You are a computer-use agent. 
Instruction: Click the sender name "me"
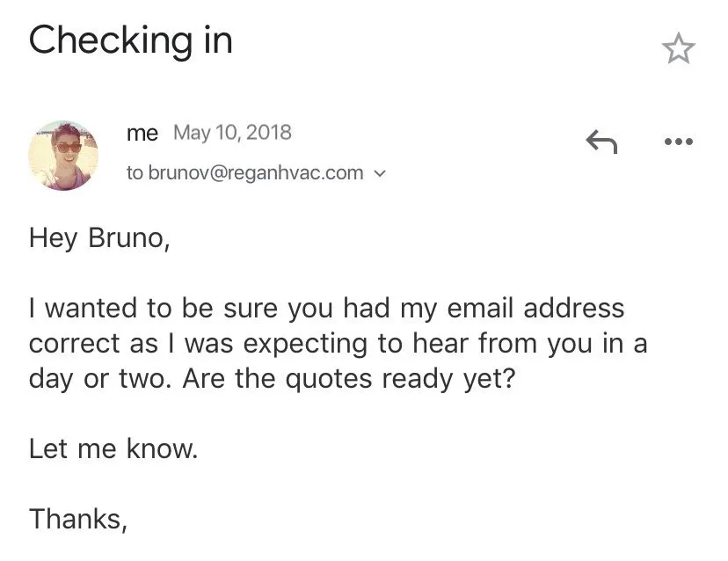142,134
